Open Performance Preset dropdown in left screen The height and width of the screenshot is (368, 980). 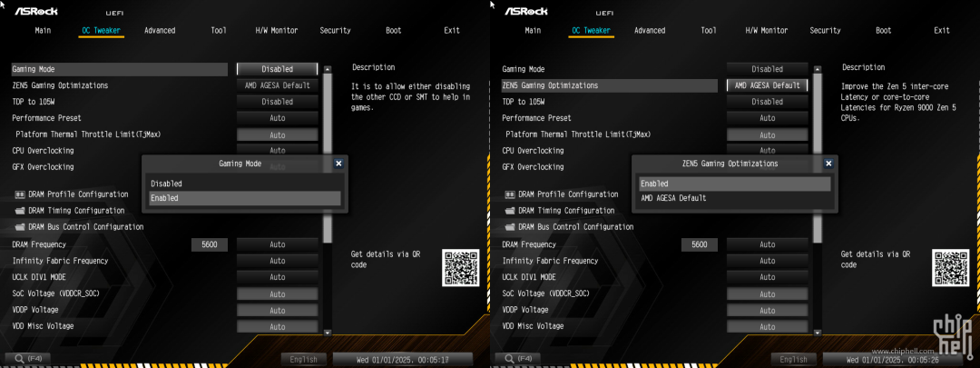278,118
